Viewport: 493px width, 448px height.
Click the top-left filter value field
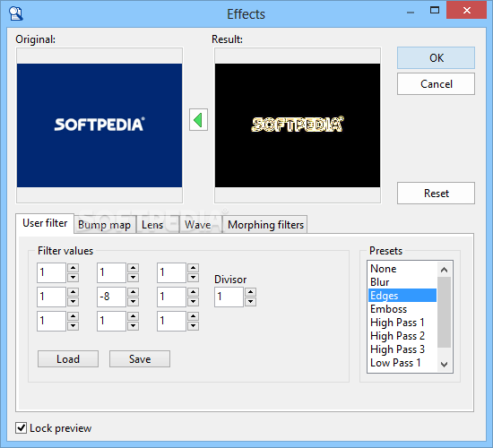(52, 272)
